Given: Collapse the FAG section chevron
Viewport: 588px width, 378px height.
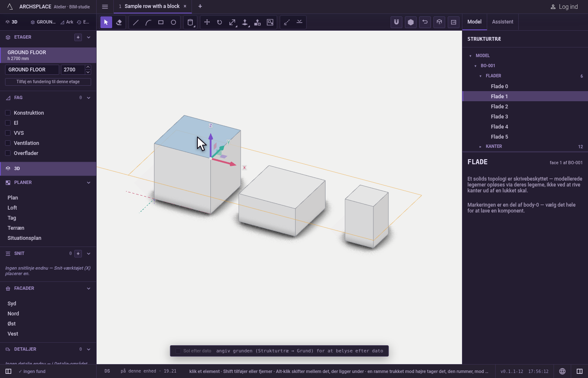Looking at the screenshot, I should pos(89,98).
